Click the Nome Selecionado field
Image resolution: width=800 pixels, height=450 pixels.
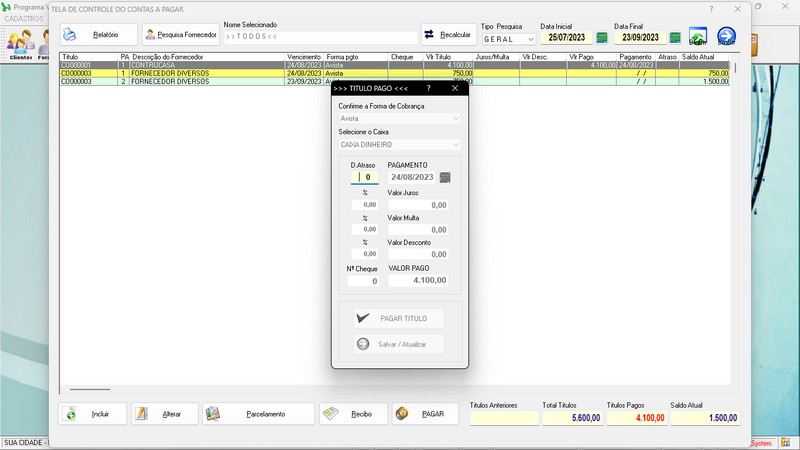(x=320, y=37)
